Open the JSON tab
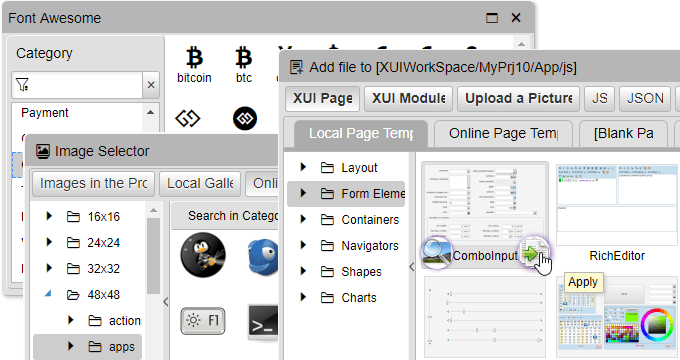This screenshot has height=360, width=680. pyautogui.click(x=645, y=98)
